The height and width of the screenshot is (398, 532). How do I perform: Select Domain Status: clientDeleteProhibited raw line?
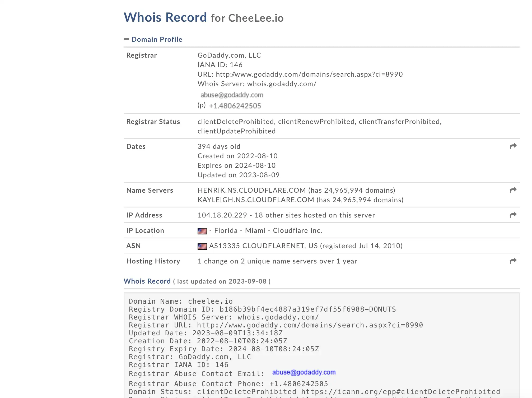(314, 392)
